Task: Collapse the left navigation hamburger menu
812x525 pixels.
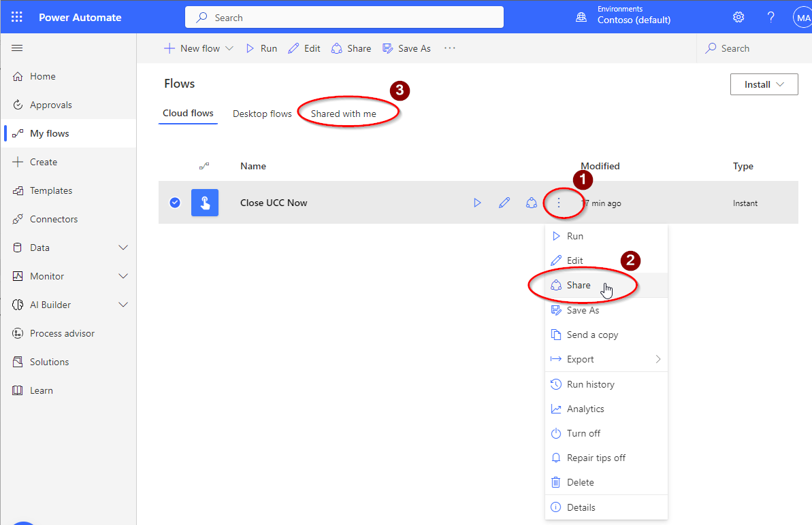Action: pos(17,48)
